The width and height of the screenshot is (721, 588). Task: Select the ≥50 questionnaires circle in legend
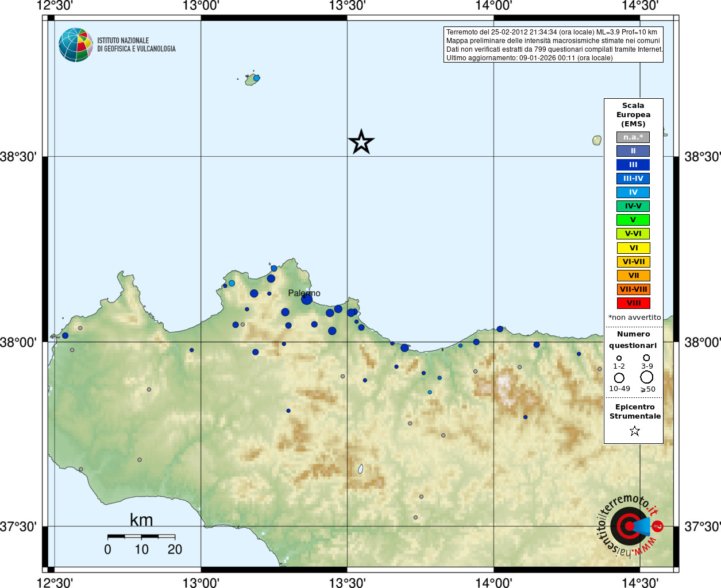click(647, 377)
